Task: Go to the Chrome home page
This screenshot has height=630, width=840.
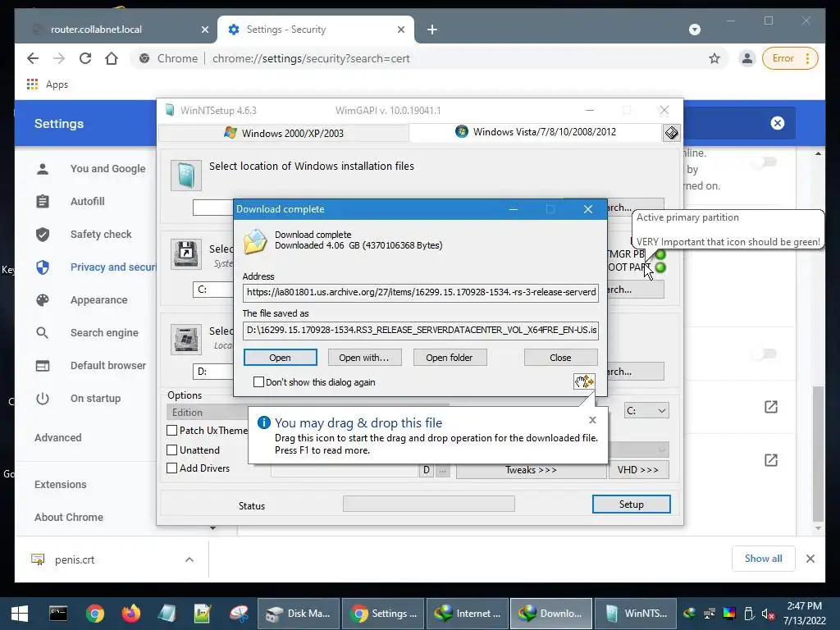Action: click(x=112, y=58)
